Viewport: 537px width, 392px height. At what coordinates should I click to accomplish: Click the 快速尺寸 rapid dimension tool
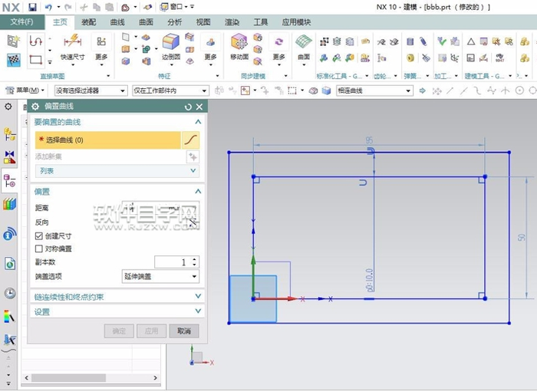click(72, 44)
